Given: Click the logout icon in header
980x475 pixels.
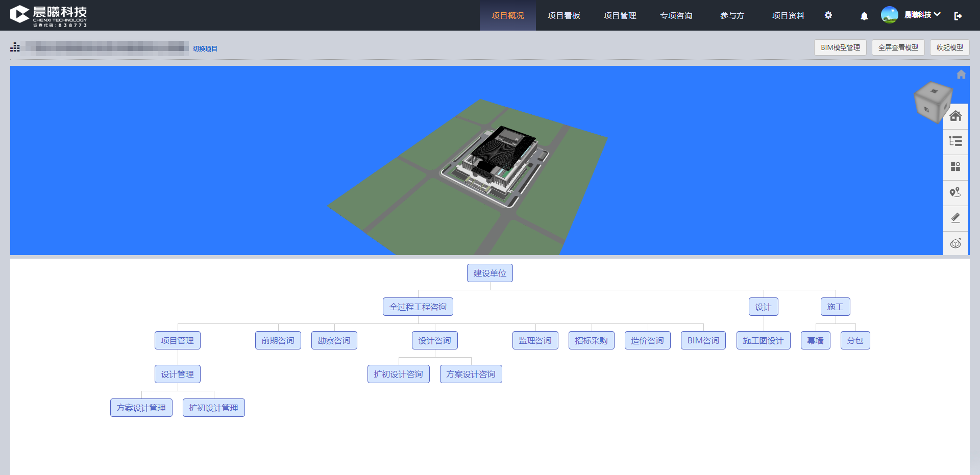Looking at the screenshot, I should (958, 16).
